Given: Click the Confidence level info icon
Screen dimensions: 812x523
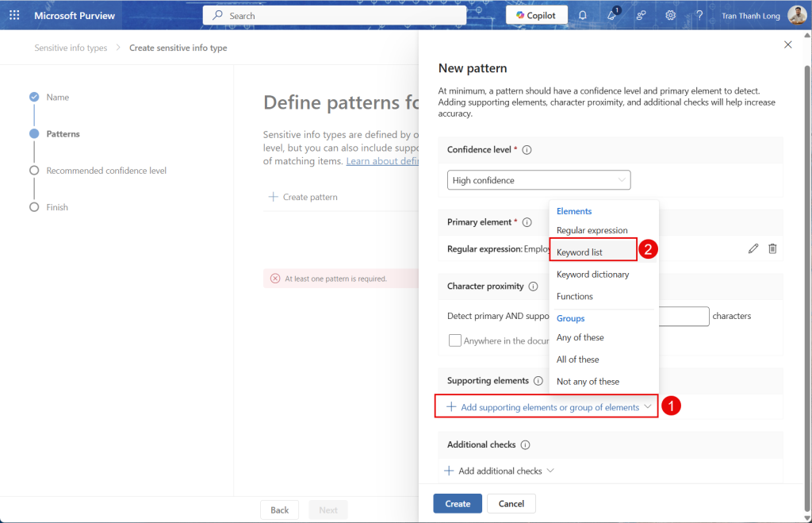Looking at the screenshot, I should (x=527, y=150).
